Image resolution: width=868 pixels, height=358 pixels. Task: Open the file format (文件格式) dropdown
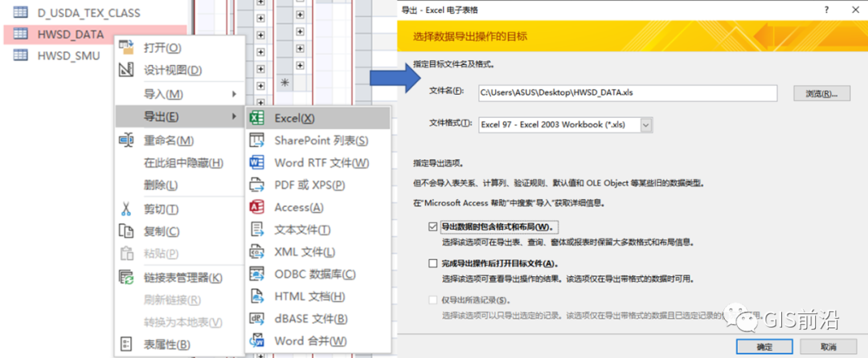(646, 125)
